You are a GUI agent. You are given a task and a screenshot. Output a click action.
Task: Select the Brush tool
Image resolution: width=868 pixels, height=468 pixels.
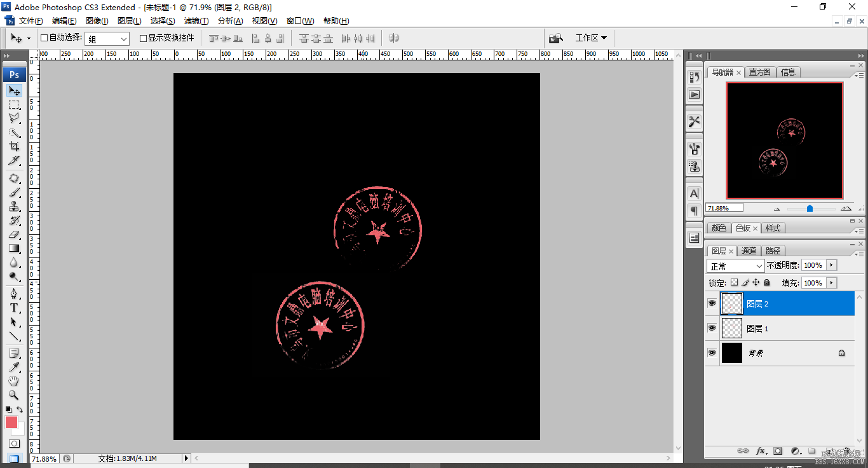(x=14, y=193)
